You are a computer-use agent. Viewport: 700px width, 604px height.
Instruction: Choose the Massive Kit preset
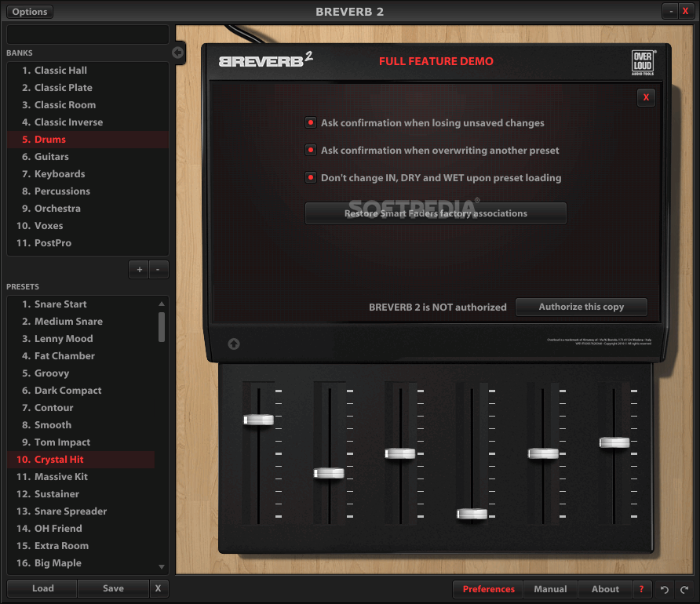click(81, 477)
